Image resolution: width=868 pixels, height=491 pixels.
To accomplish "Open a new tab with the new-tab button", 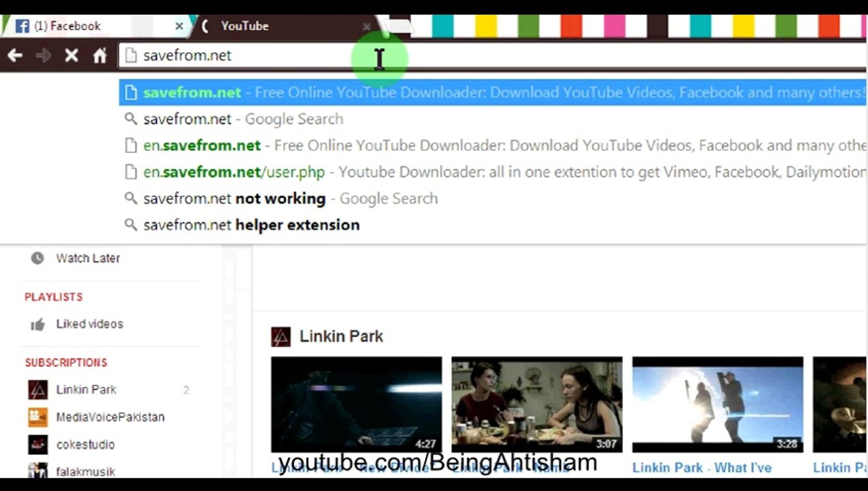I will tap(401, 27).
